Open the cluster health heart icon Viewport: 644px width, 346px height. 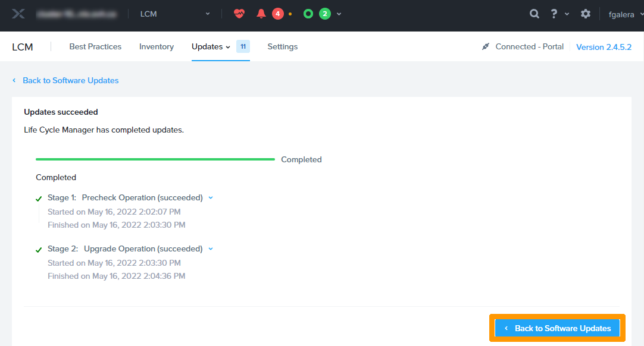[x=239, y=14]
